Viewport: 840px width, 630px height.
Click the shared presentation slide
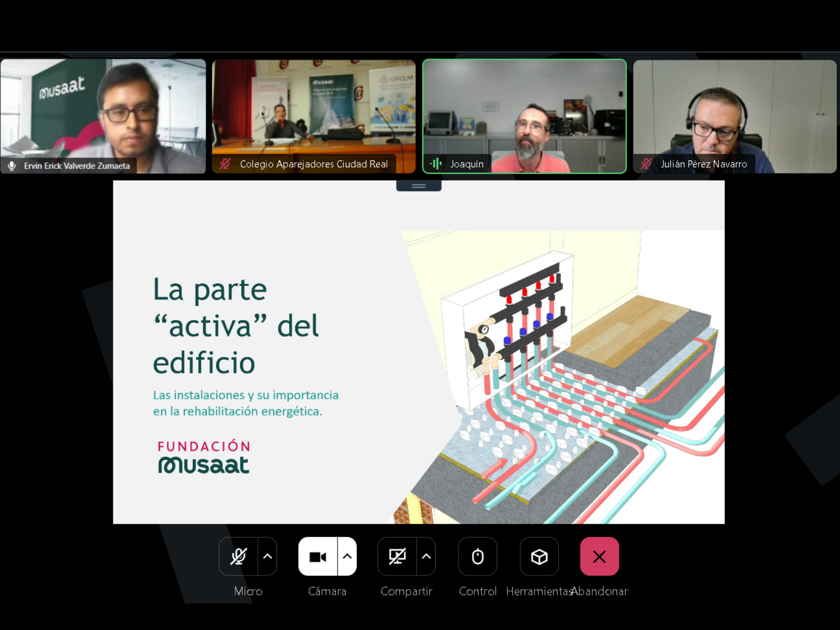419,352
